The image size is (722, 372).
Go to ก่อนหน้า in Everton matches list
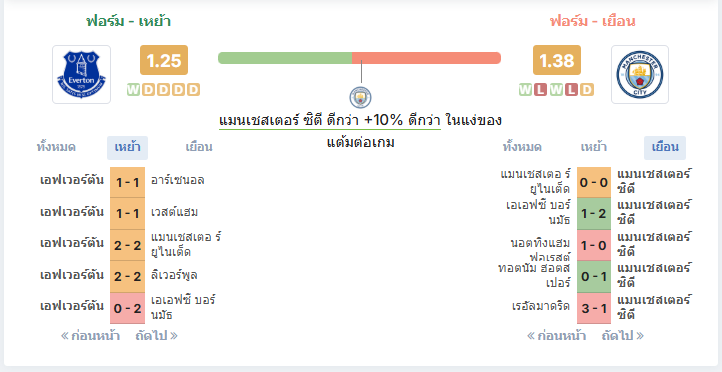click(x=90, y=336)
